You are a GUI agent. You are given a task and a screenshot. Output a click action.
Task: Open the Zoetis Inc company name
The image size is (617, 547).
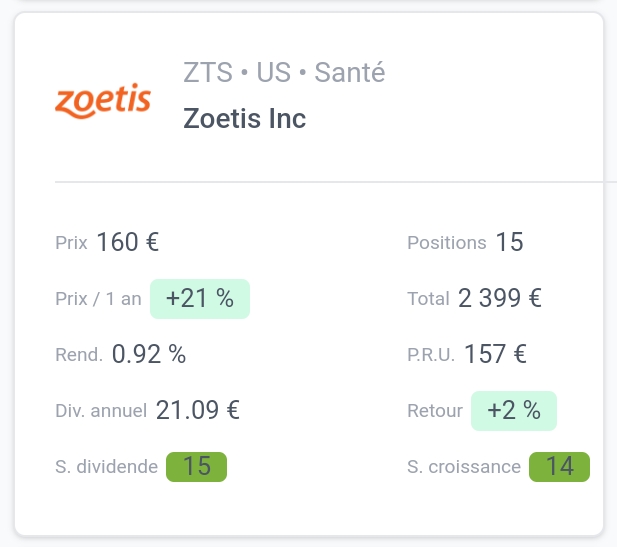(244, 118)
